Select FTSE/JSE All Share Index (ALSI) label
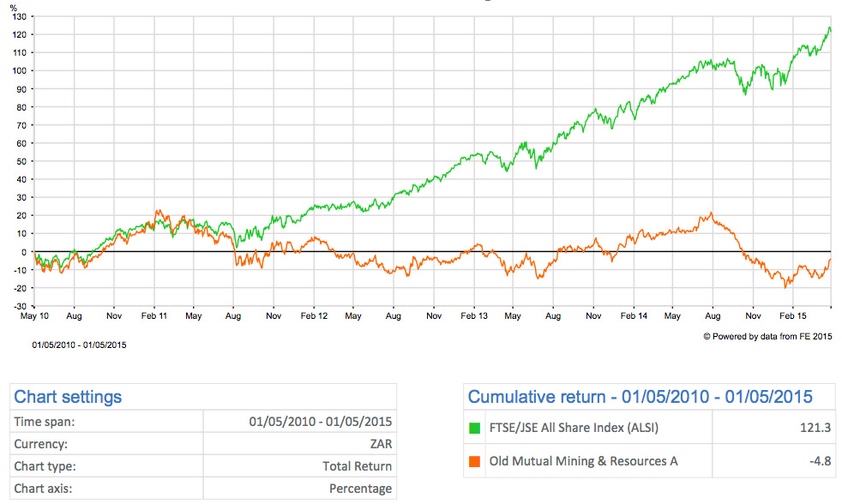 click(x=574, y=429)
